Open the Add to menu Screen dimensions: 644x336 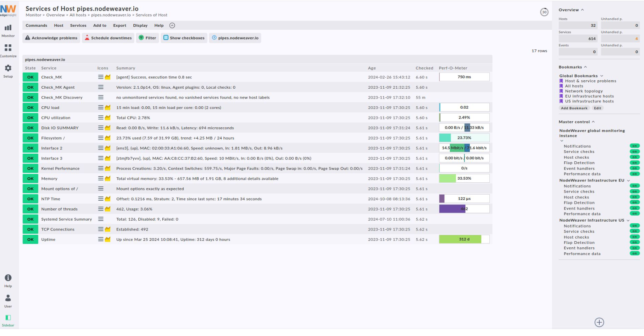coord(100,26)
